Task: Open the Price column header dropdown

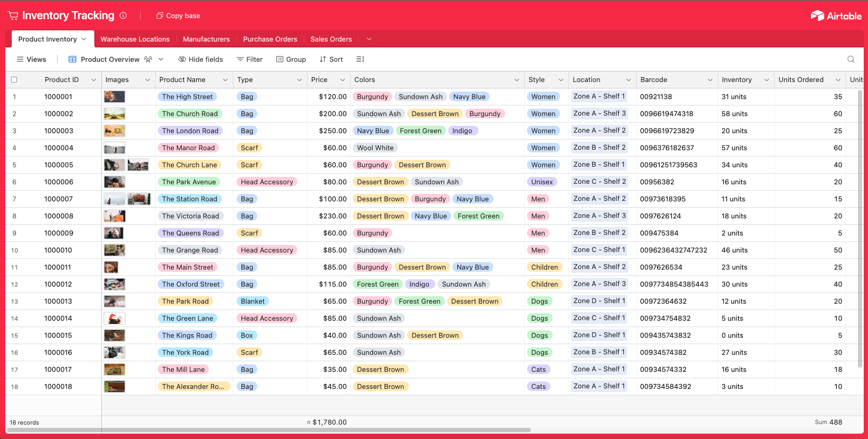Action: (342, 80)
